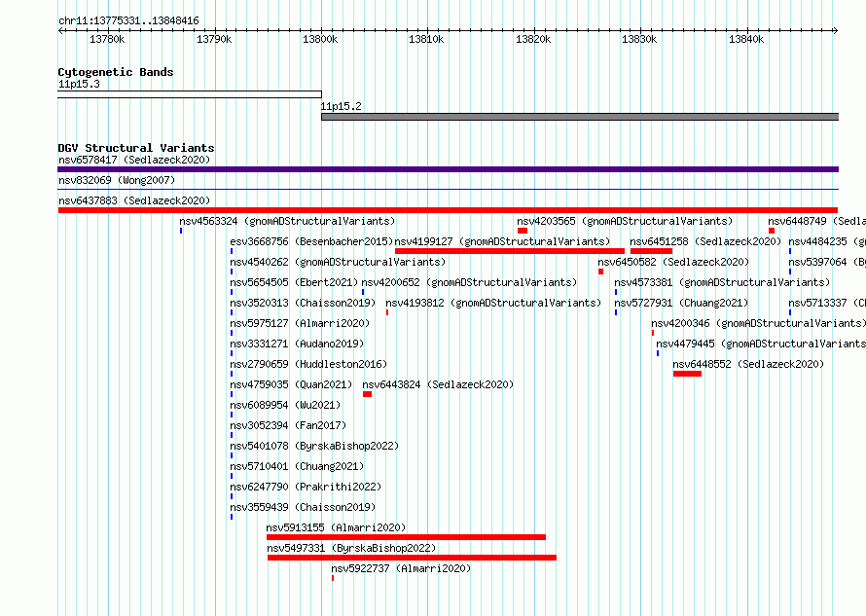
Task: Select the red nsv6437883 variant bar
Action: pos(448,210)
